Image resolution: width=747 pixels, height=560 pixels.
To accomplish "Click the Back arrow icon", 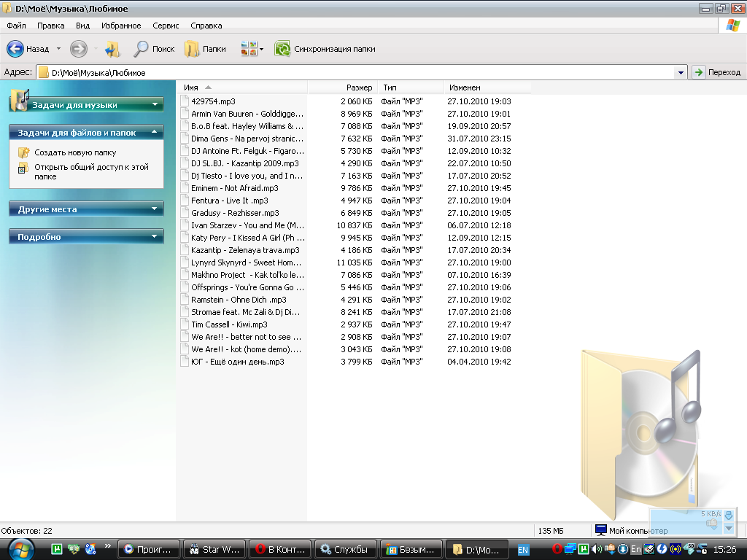I will point(15,49).
